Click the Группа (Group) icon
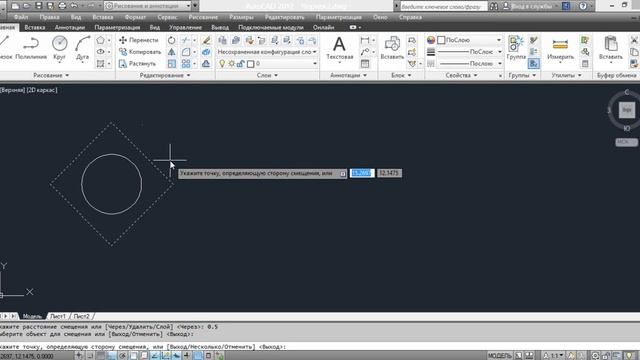Image resolution: width=640 pixels, height=360 pixels. 516,48
